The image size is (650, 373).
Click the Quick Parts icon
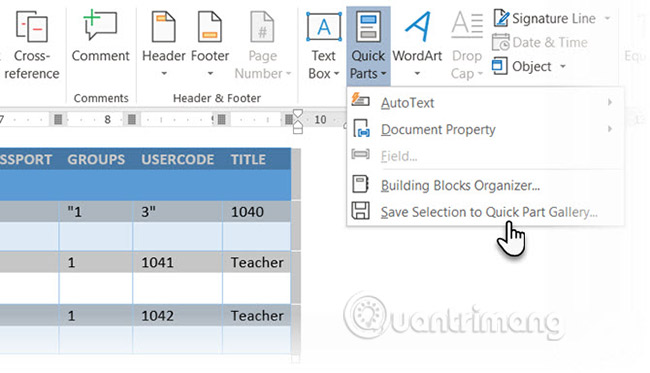(368, 27)
